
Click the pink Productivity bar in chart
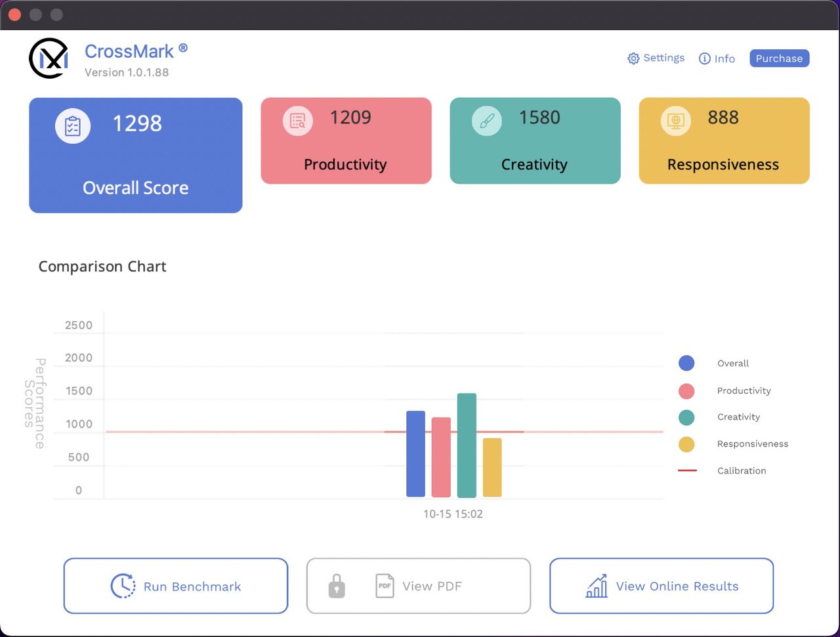click(441, 457)
